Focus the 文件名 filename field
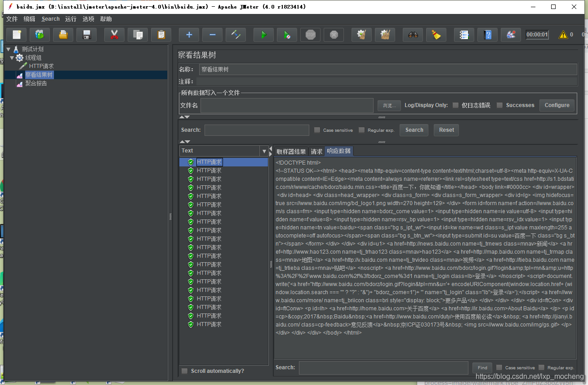Screen dimensions: 588x385 287,105
